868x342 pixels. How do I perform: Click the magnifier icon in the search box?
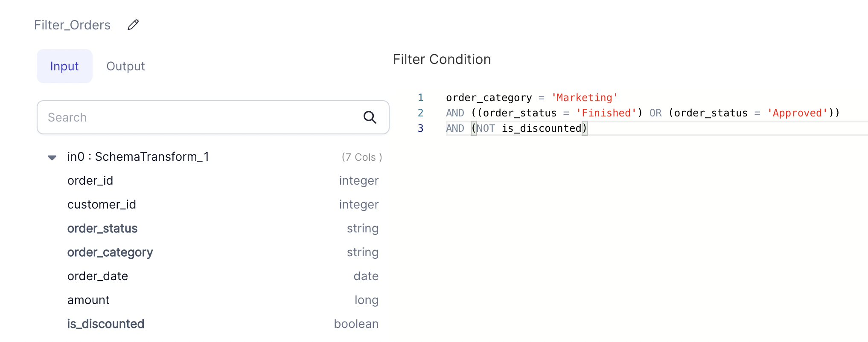click(370, 117)
